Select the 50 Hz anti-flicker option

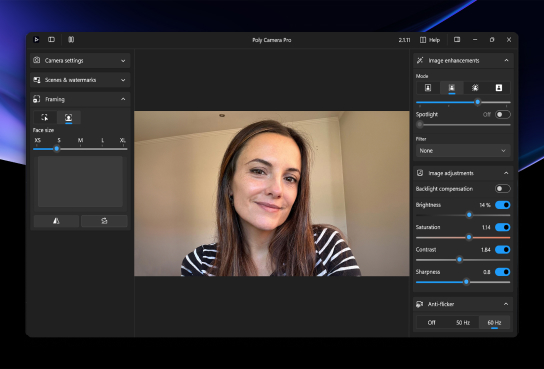coord(463,323)
